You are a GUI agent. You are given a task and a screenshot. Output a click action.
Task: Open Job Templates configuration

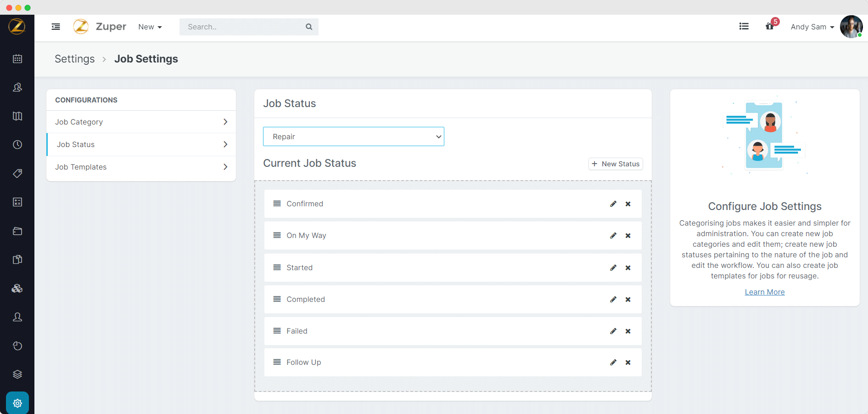(141, 167)
